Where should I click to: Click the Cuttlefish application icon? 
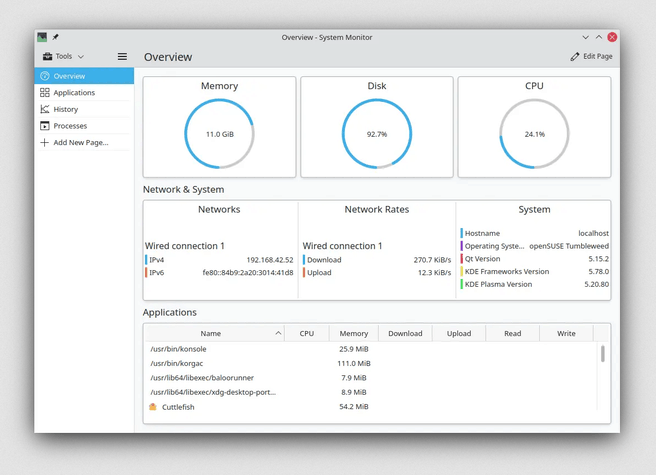[x=153, y=407]
